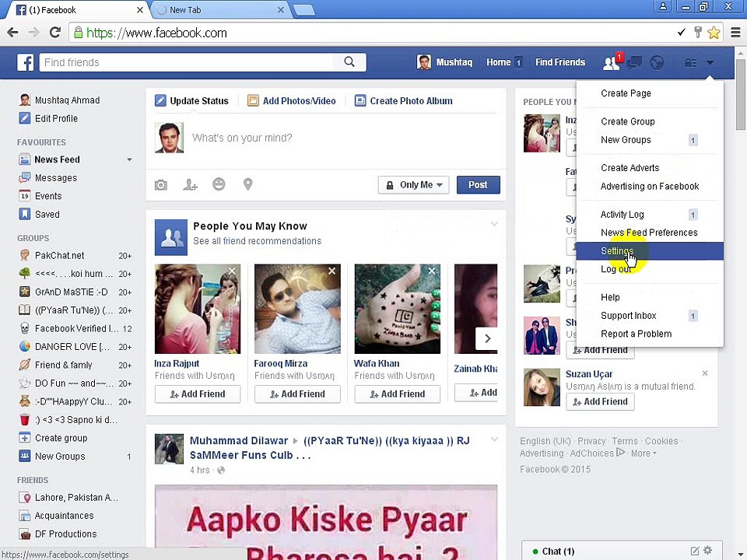
Task: Expand News Feed options arrow
Action: (x=130, y=159)
